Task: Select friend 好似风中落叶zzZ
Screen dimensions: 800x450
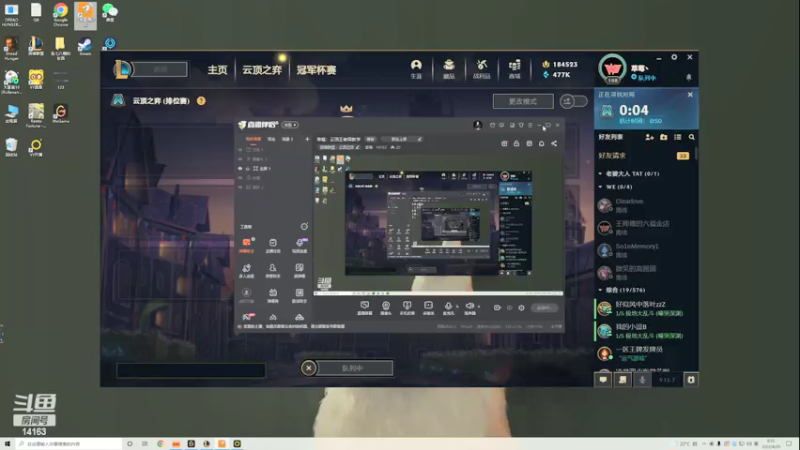Action: (644, 308)
